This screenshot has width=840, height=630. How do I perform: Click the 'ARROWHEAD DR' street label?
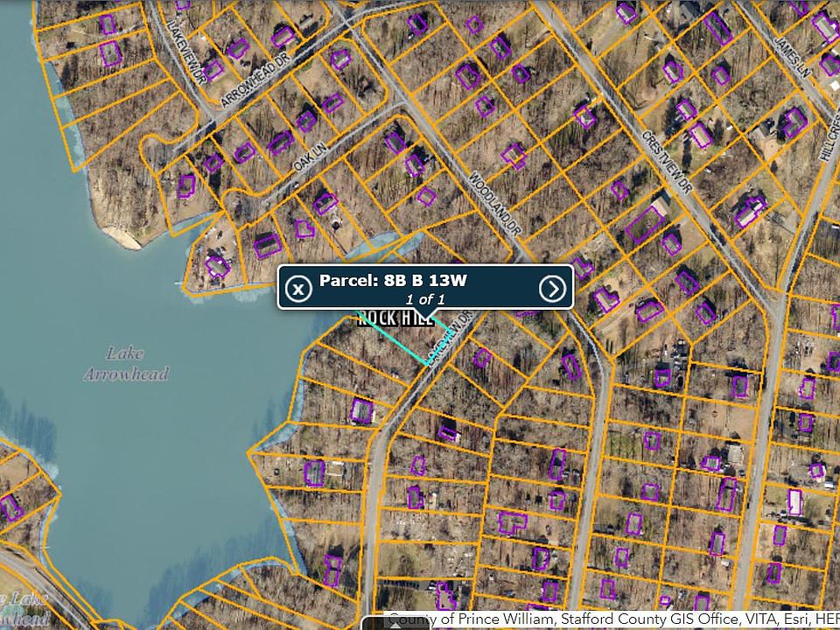coord(255,80)
